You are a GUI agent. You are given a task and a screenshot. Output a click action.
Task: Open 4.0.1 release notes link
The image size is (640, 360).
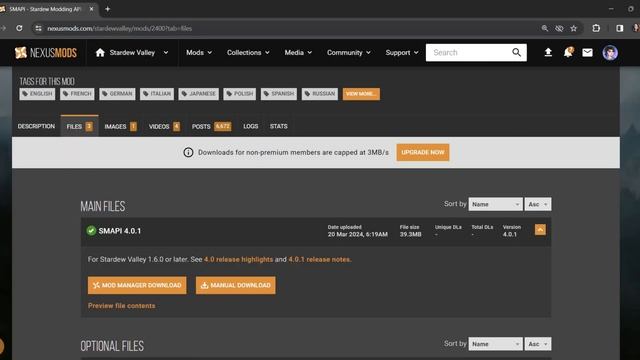[320, 259]
